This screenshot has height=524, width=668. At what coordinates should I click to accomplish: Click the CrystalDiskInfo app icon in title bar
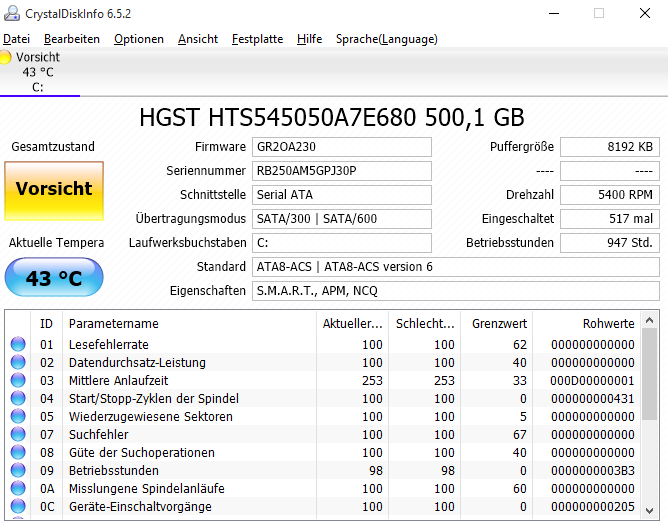click(x=12, y=14)
